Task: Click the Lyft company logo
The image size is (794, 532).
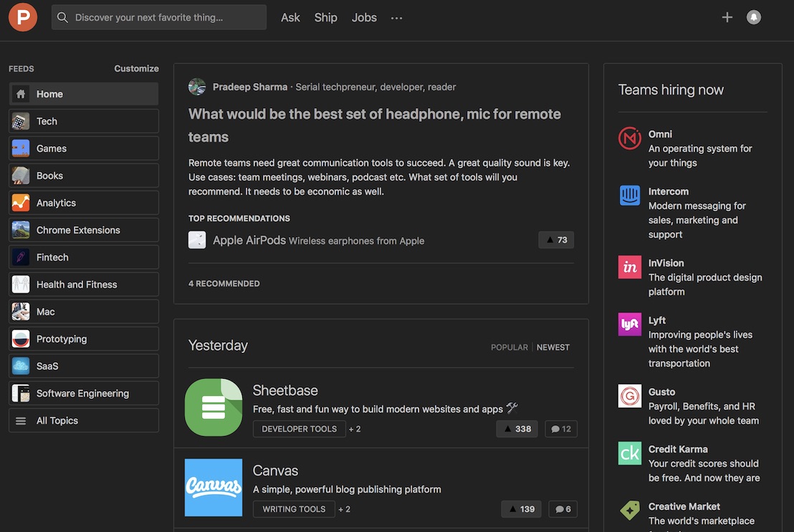Action: 629,324
